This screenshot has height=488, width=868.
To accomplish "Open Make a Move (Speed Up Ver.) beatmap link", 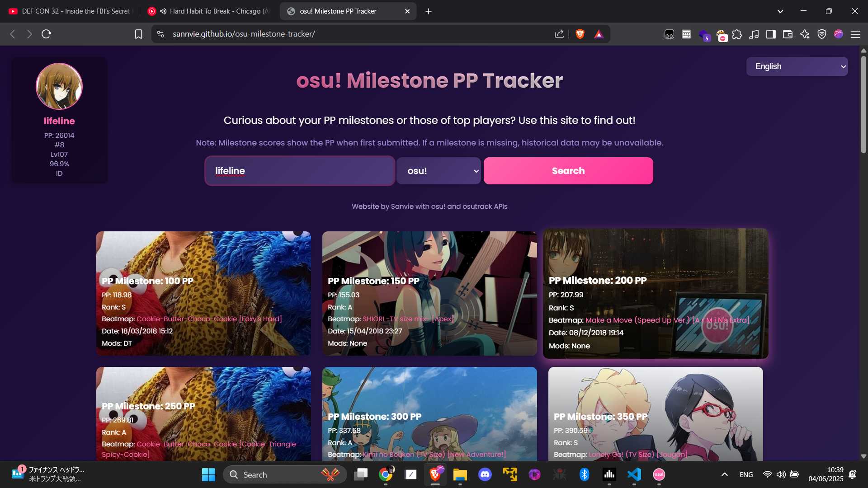I will pyautogui.click(x=667, y=320).
